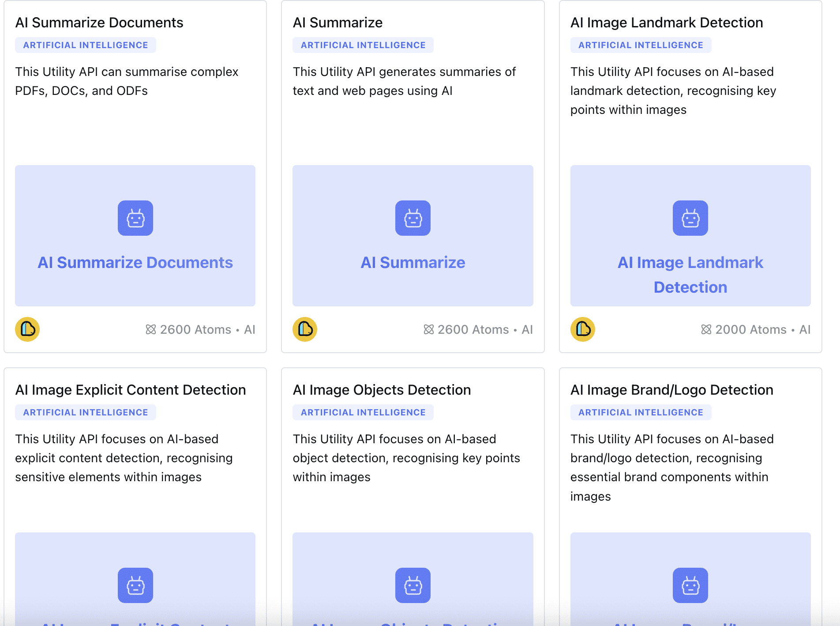Click the robot icon on AI Image Brand/Logo Detection card

click(690, 585)
